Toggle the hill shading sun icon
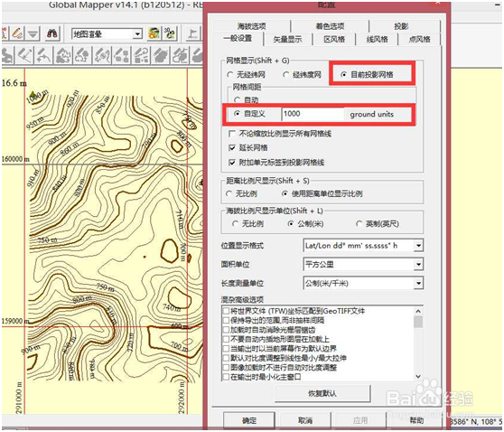504x432 pixels. pos(154,33)
